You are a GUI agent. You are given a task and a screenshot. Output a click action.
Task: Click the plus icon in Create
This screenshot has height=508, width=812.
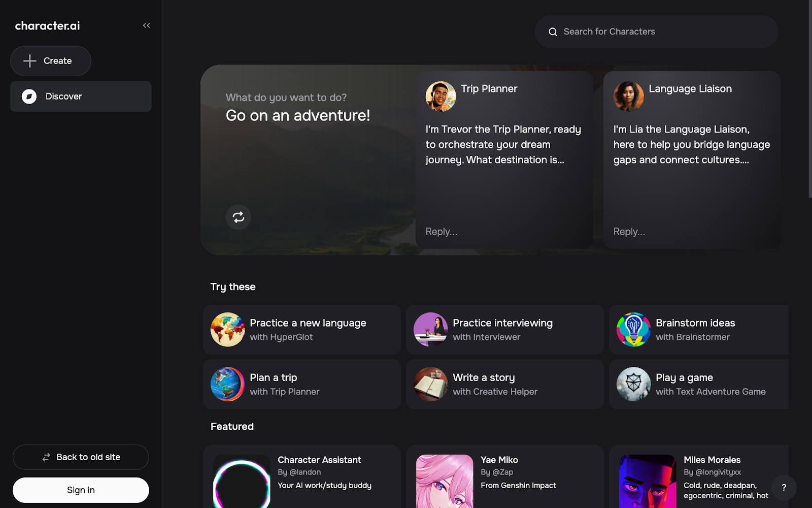point(30,61)
